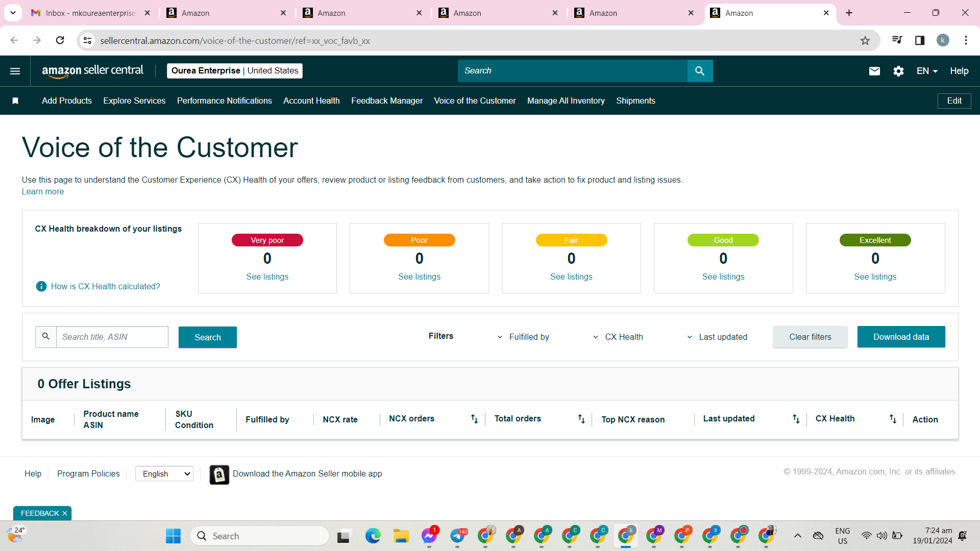Click Clear filters button
Image resolution: width=980 pixels, height=551 pixels.
(x=810, y=337)
